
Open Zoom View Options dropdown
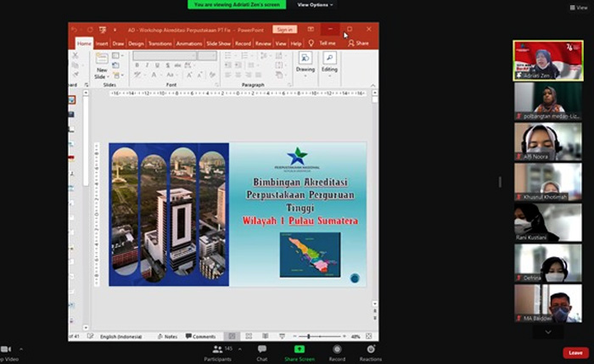[315, 5]
